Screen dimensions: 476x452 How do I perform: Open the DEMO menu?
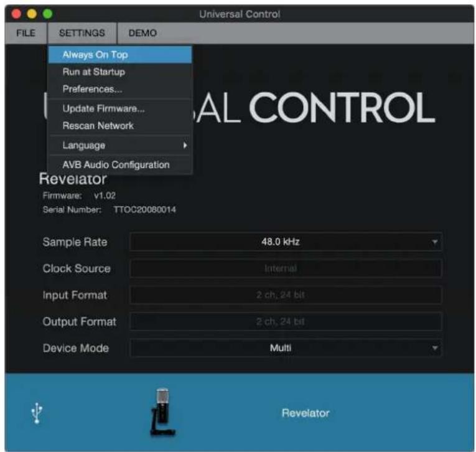point(142,33)
